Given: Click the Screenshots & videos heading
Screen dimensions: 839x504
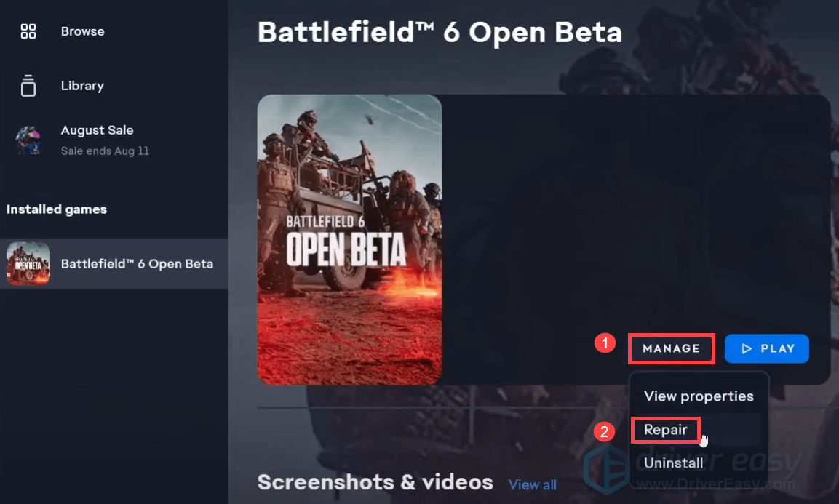Looking at the screenshot, I should [375, 482].
